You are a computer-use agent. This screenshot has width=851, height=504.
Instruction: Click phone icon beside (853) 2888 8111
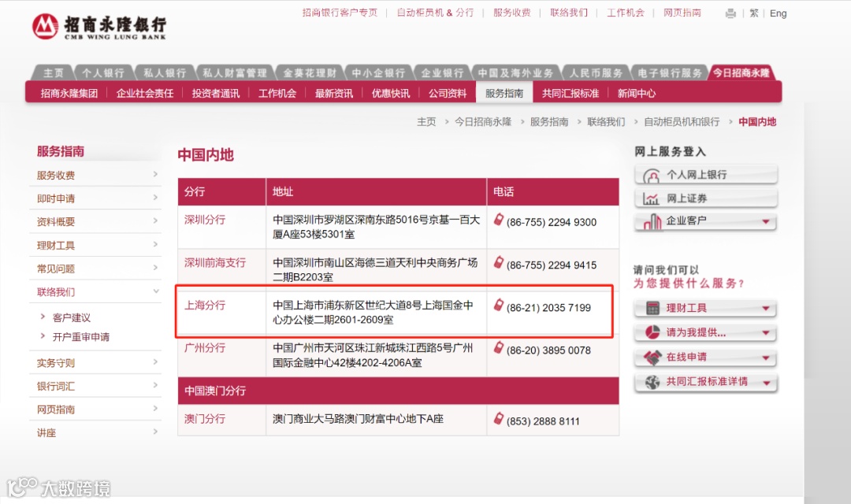(x=498, y=418)
